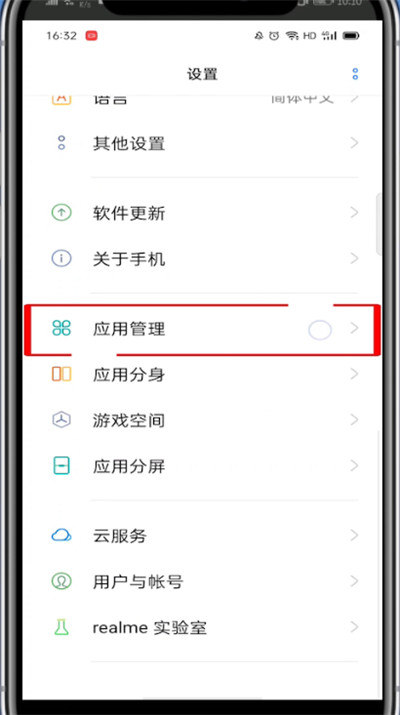Tap the 云服务 cloud icon

62,535
